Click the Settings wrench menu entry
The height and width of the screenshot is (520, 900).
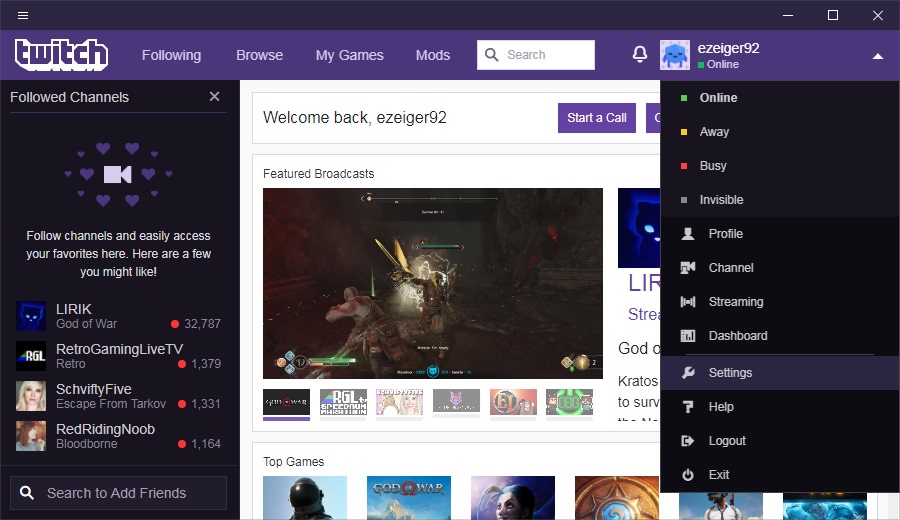click(x=730, y=373)
